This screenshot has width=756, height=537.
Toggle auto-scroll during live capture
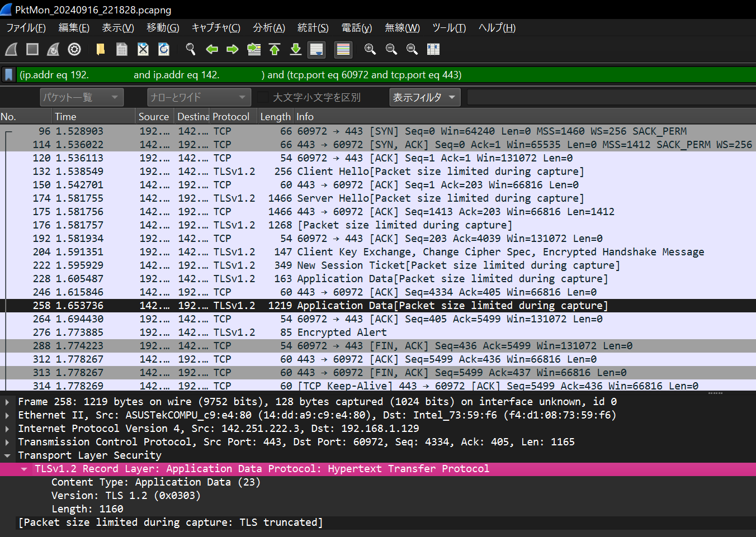click(317, 50)
